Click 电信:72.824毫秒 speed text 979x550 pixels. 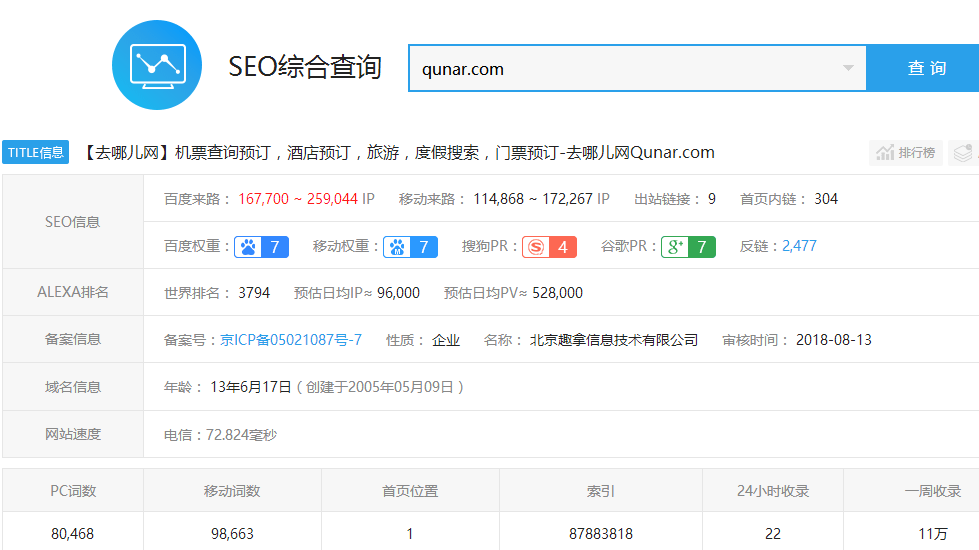pyautogui.click(x=220, y=435)
